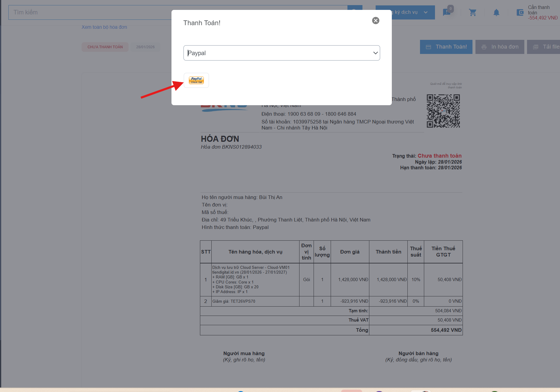Image resolution: width=560 pixels, height=392 pixels.
Task: Open the shopping cart icon
Action: pyautogui.click(x=472, y=13)
